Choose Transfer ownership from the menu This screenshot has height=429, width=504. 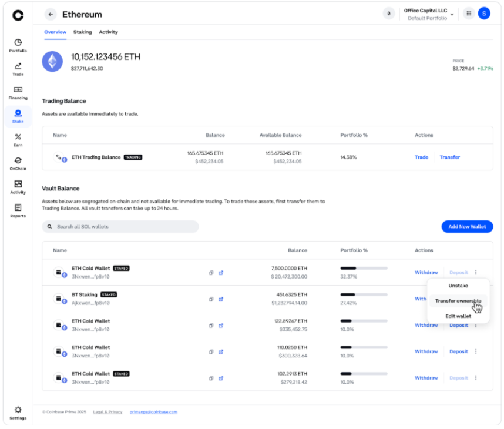pos(458,301)
